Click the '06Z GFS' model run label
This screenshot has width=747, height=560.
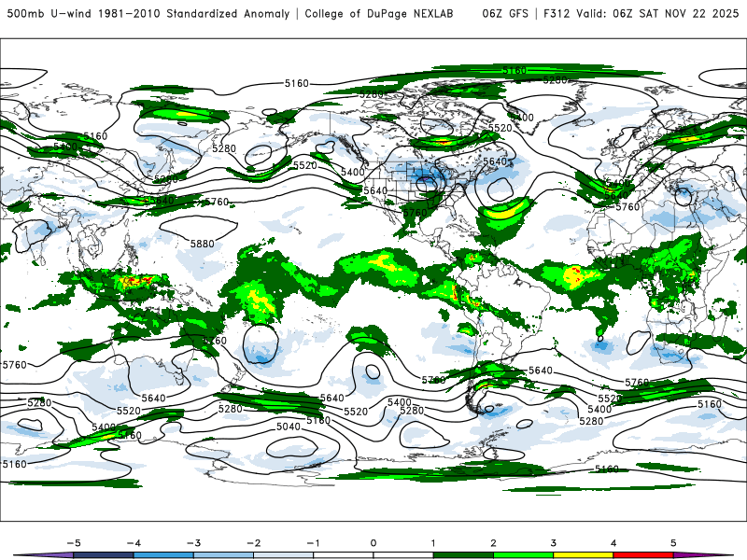505,13
